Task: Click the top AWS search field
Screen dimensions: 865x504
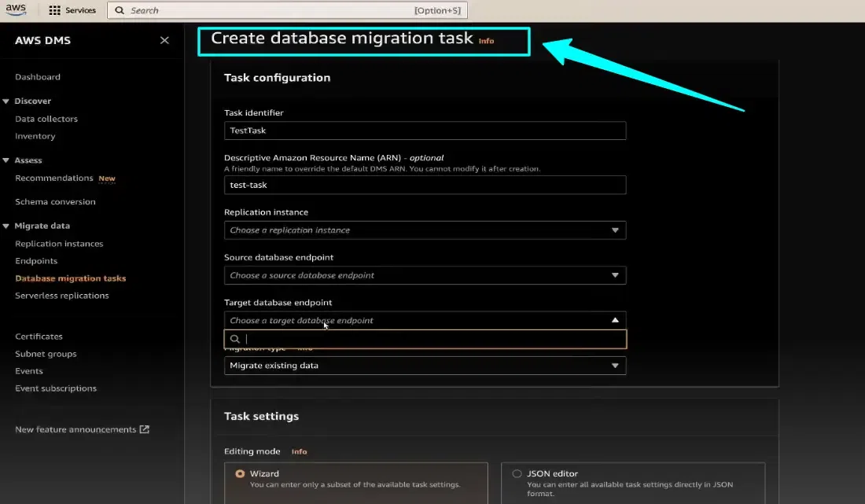Action: point(287,10)
